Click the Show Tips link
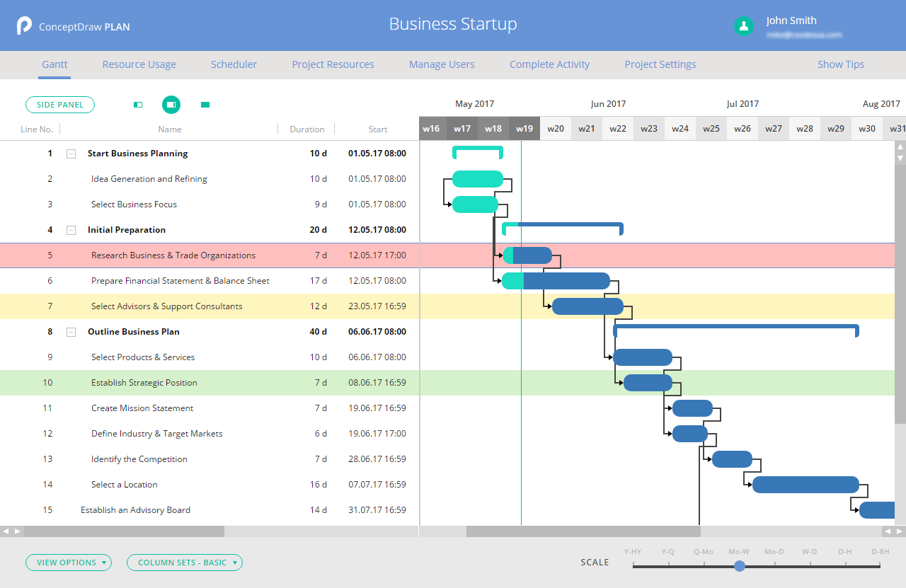This screenshot has height=588, width=906. pos(840,64)
